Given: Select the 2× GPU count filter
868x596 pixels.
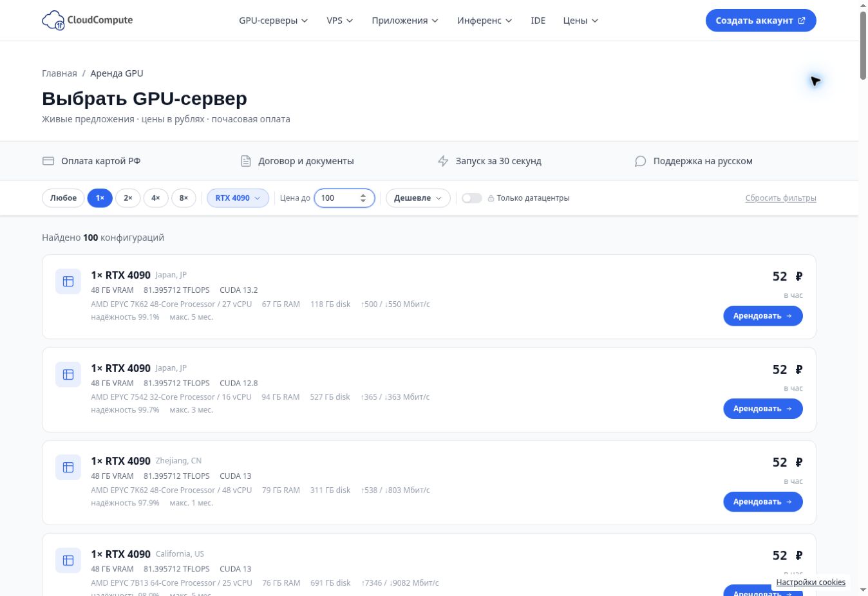Looking at the screenshot, I should point(128,198).
